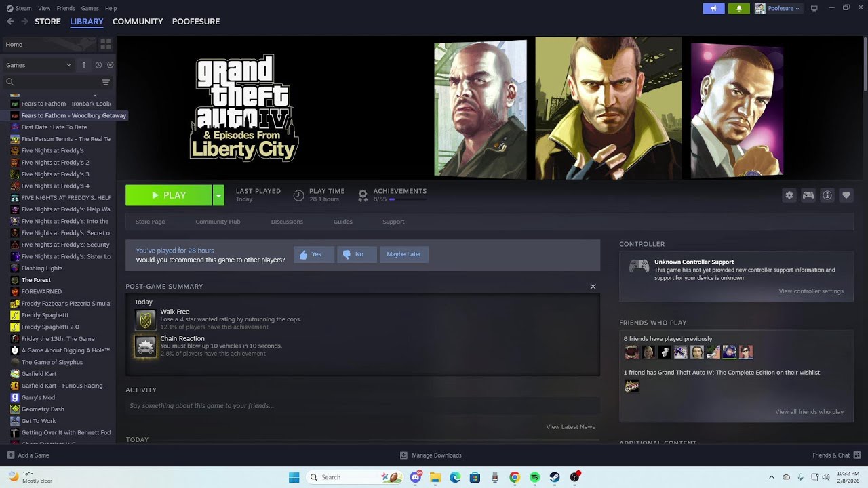Open the Help menu
Image resolution: width=868 pixels, height=488 pixels.
coord(111,8)
